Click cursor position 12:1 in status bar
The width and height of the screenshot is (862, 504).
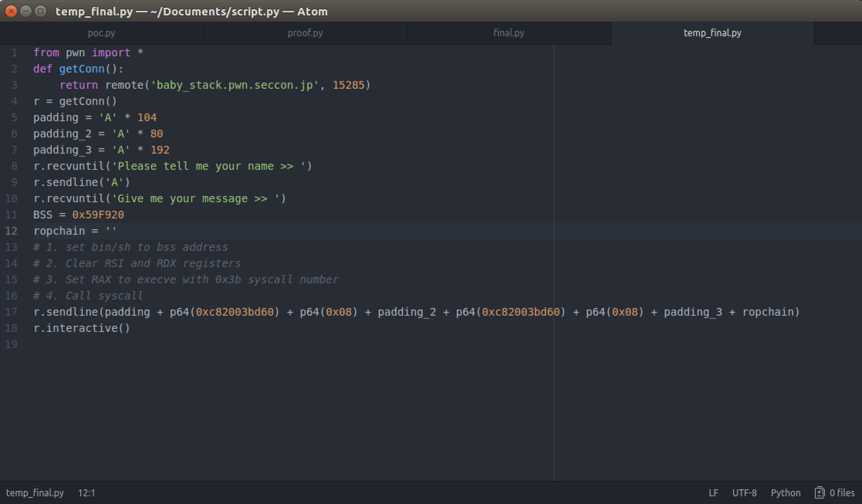86,493
